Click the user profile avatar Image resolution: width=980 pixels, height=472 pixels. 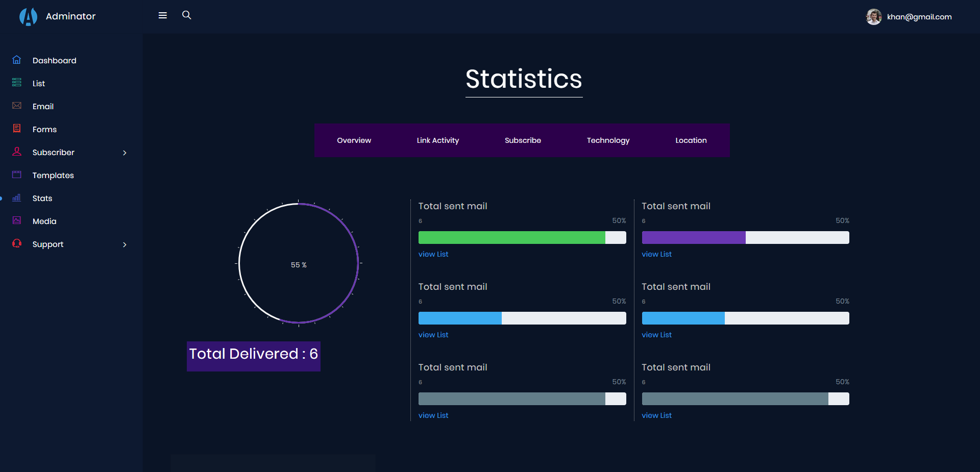(874, 17)
